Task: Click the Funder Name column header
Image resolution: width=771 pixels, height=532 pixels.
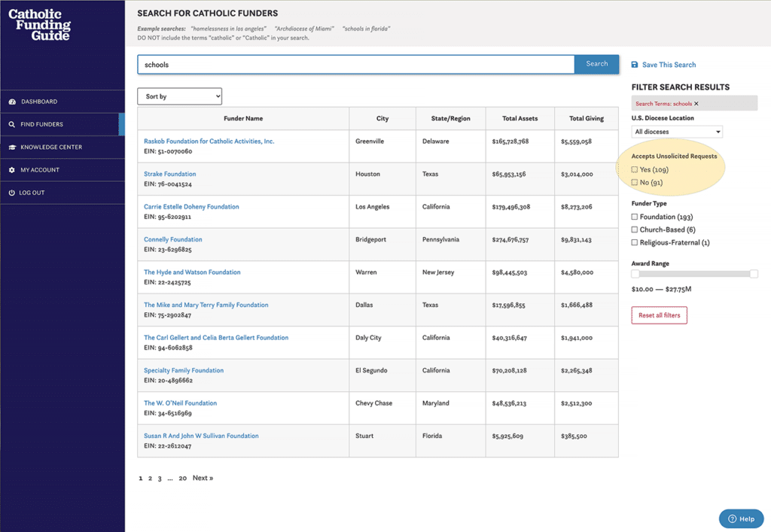Action: [x=243, y=118]
